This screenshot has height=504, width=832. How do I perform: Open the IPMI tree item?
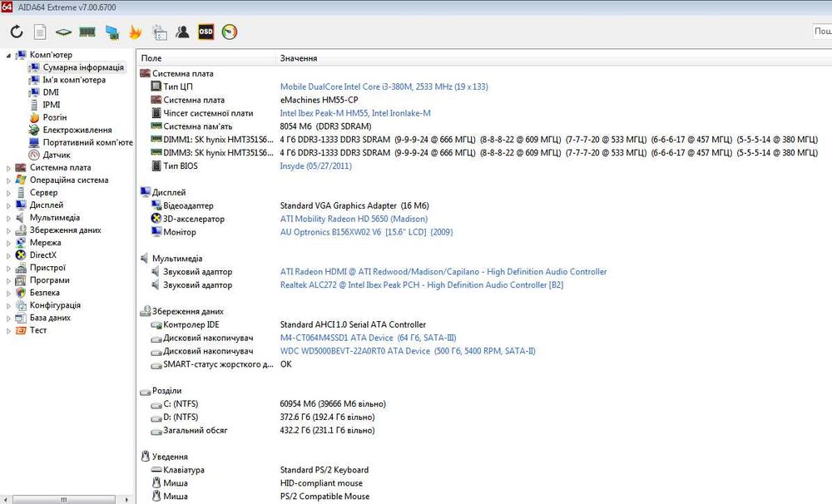coord(52,105)
